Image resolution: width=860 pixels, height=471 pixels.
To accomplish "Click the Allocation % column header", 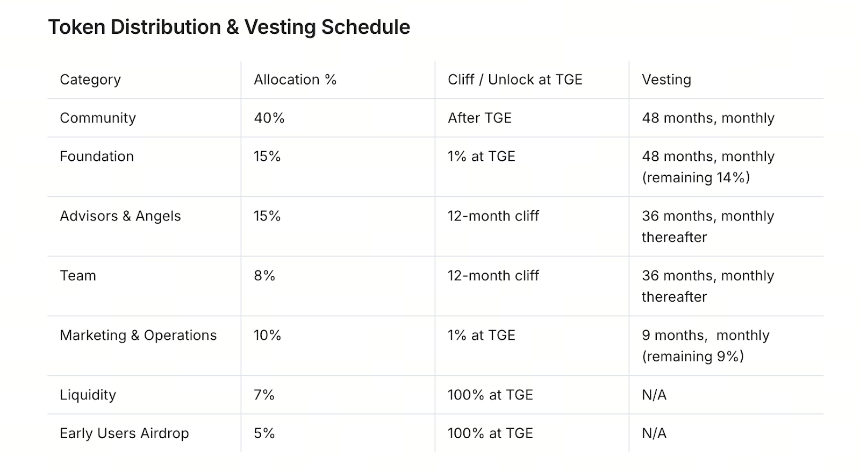I will pyautogui.click(x=295, y=80).
